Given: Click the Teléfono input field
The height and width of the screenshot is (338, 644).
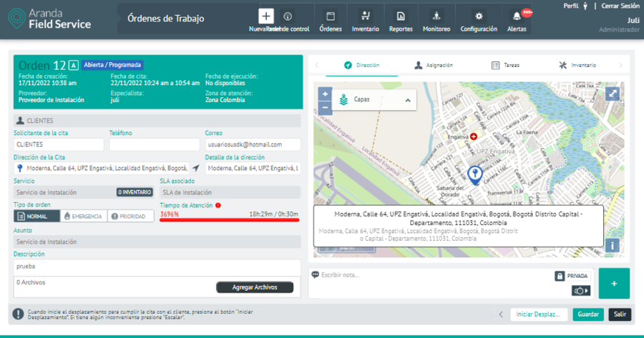Looking at the screenshot, I should point(154,144).
